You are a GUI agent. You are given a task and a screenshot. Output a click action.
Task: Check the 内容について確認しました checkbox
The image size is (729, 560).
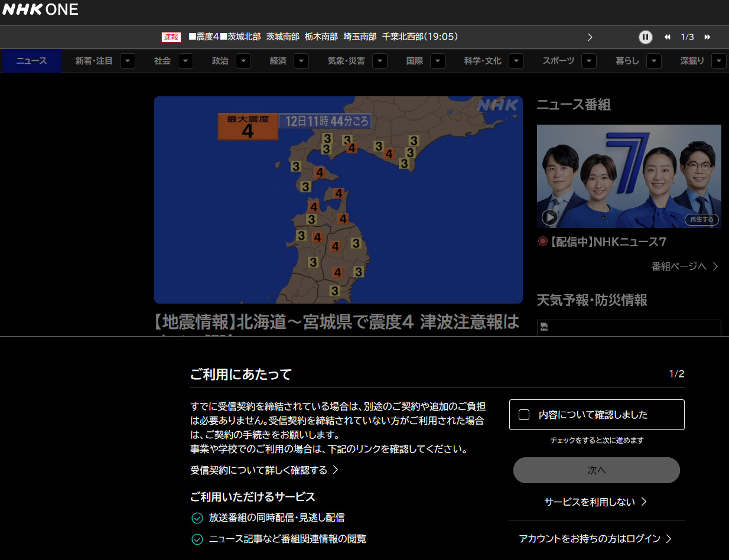click(x=524, y=415)
